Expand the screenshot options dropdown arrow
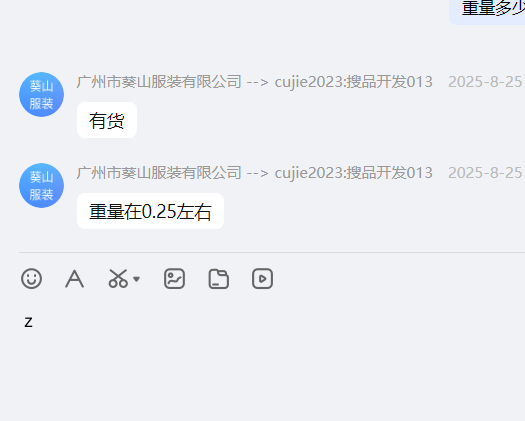 (x=136, y=279)
